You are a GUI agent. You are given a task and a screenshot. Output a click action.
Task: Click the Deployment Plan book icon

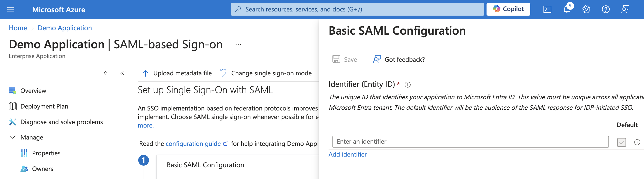coord(12,106)
